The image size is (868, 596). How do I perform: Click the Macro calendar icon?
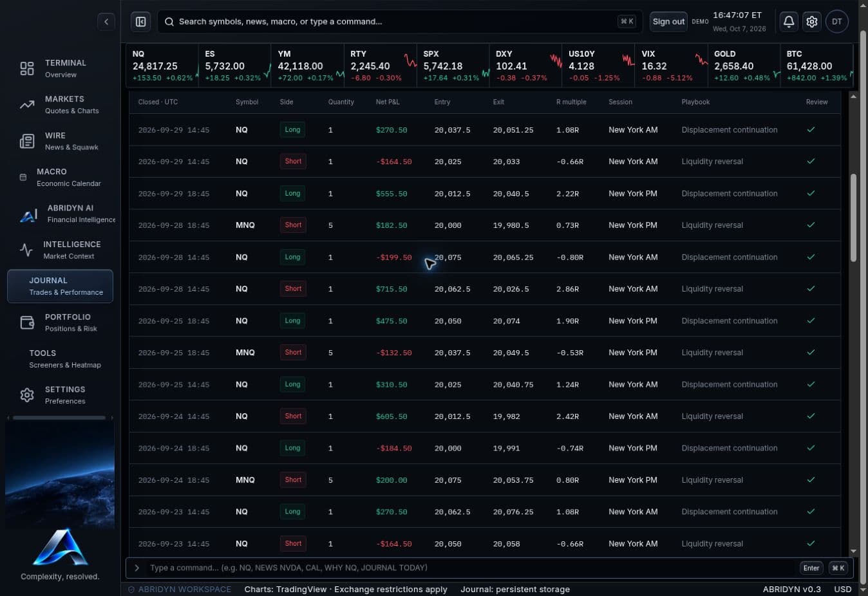pos(23,177)
